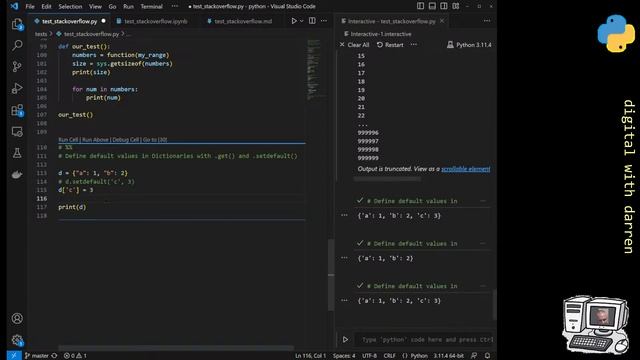Click execute play icon for input box
This screenshot has width=640, height=360.
[x=345, y=339]
